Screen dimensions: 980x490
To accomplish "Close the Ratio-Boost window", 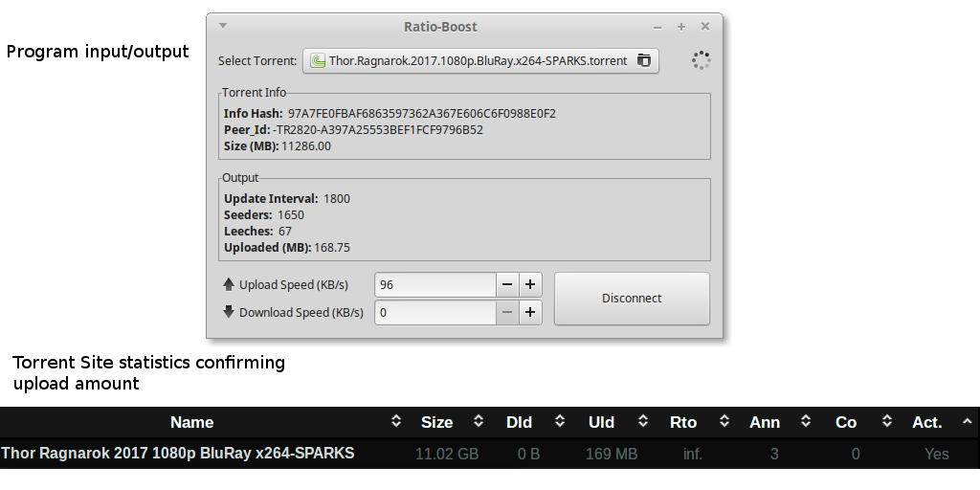I will [705, 26].
